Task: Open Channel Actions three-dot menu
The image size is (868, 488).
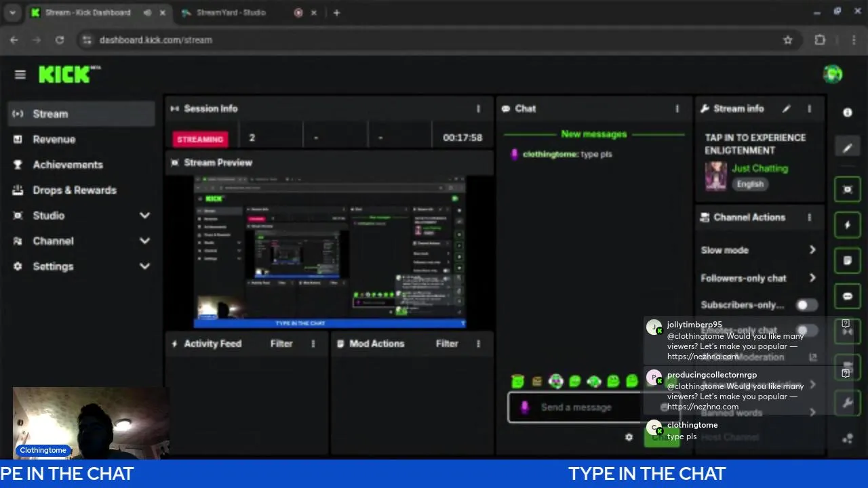Action: coord(809,218)
